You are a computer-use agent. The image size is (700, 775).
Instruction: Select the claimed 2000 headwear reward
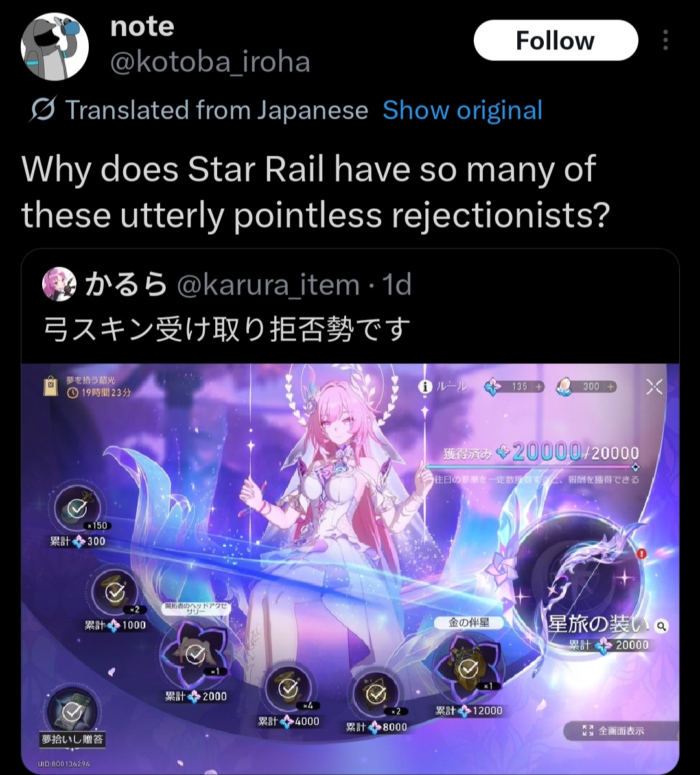195,654
